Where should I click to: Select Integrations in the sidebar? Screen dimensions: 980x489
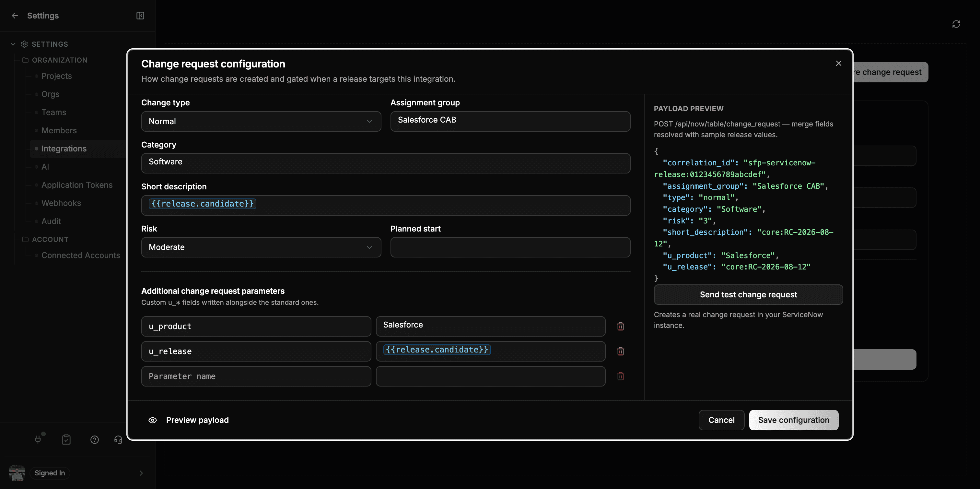click(x=64, y=149)
